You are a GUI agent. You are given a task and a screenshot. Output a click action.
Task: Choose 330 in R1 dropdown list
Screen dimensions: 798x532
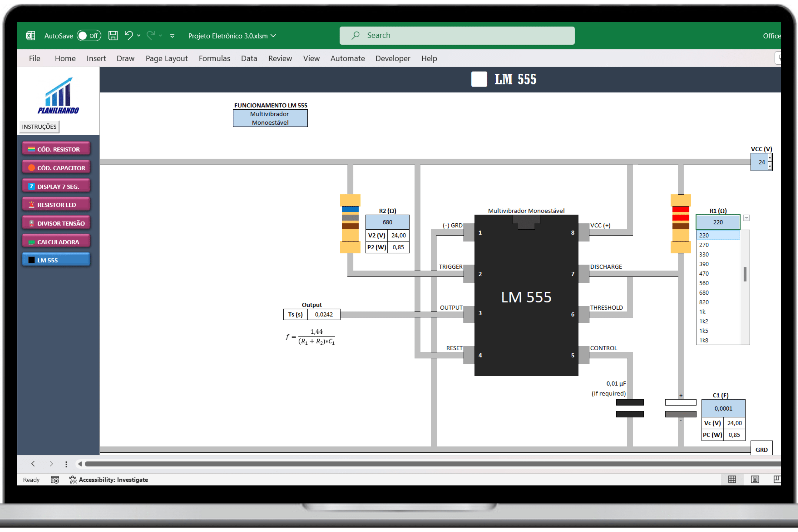pos(718,254)
